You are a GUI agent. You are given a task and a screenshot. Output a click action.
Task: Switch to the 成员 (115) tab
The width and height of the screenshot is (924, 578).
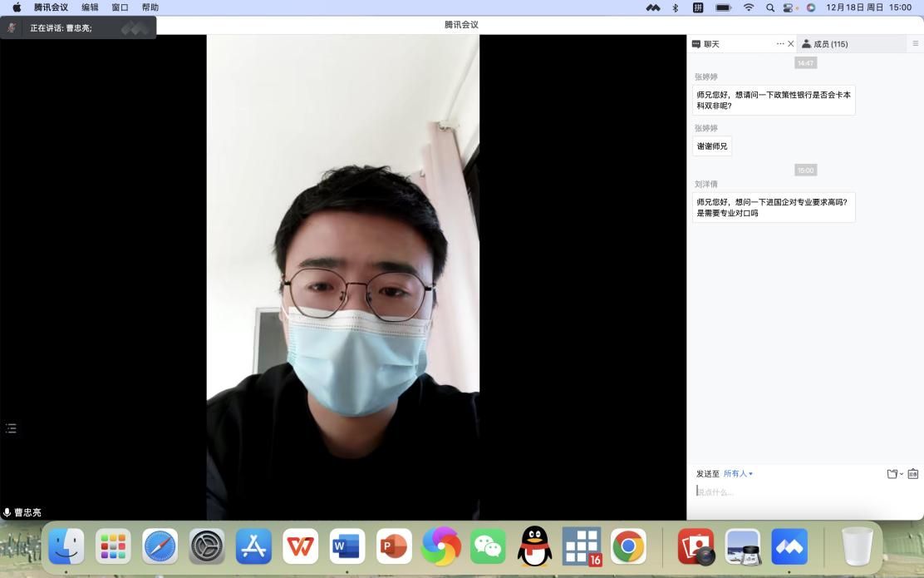825,44
